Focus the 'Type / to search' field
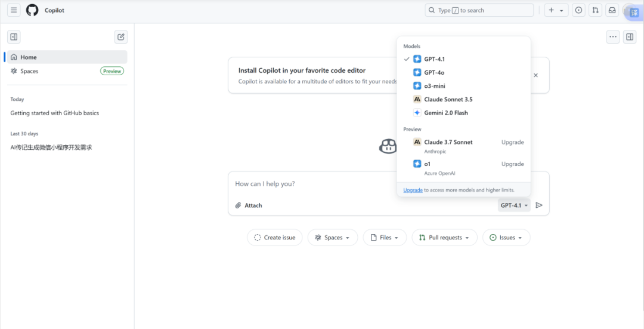 479,10
